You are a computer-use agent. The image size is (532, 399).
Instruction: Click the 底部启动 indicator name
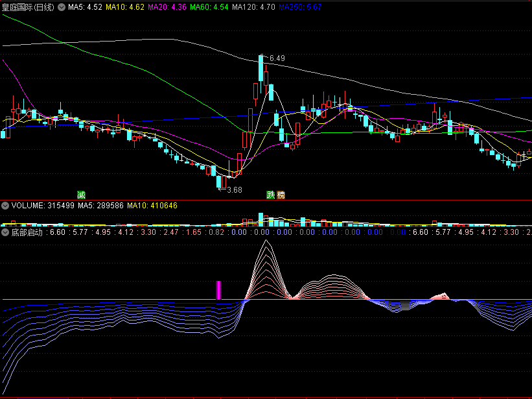pos(27,232)
